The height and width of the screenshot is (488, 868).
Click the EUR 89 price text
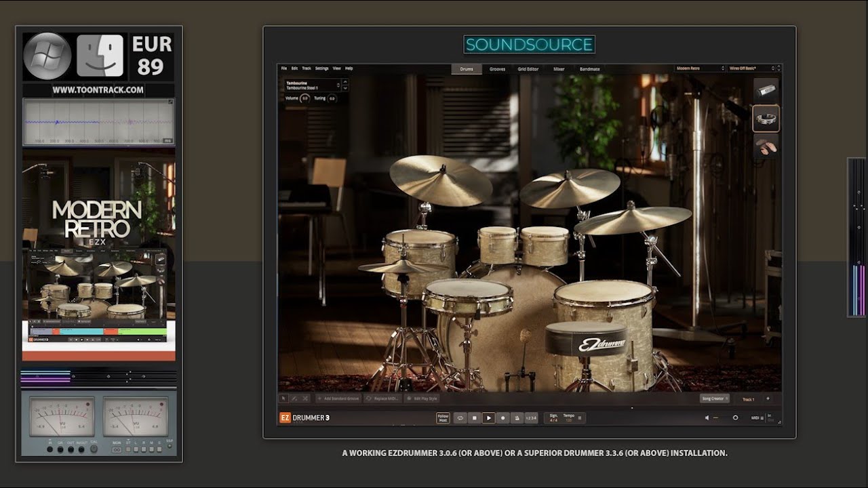point(151,56)
